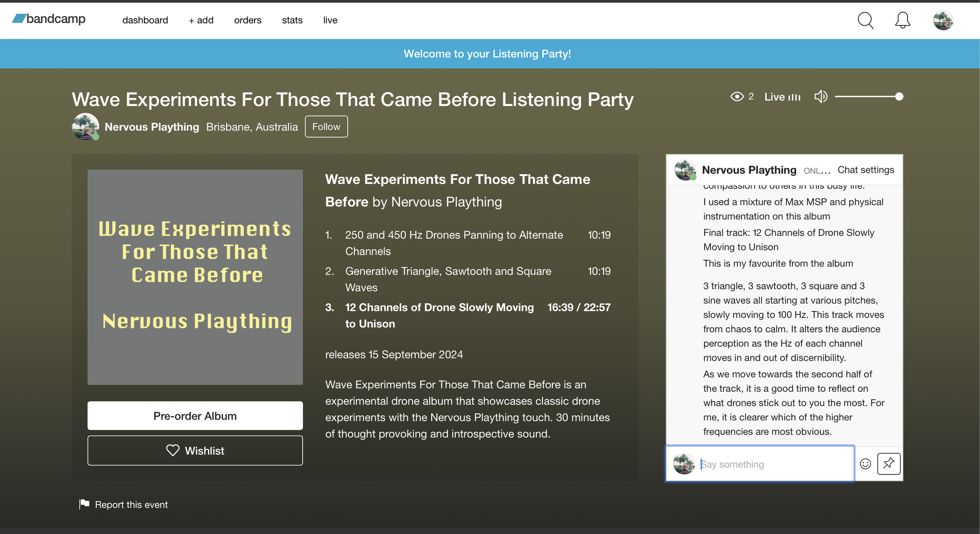980x534 pixels.
Task: Open the Nervous Plaything artist avatar below title
Action: click(x=85, y=127)
